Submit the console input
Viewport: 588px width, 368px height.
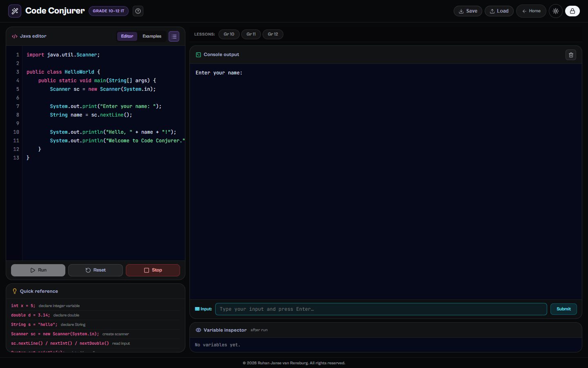tap(563, 309)
